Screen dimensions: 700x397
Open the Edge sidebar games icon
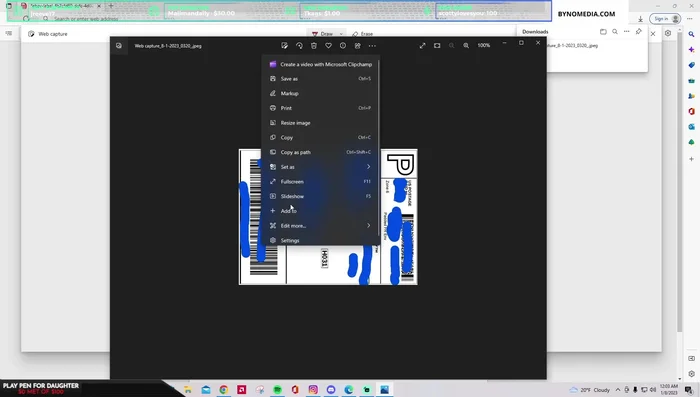[x=692, y=96]
